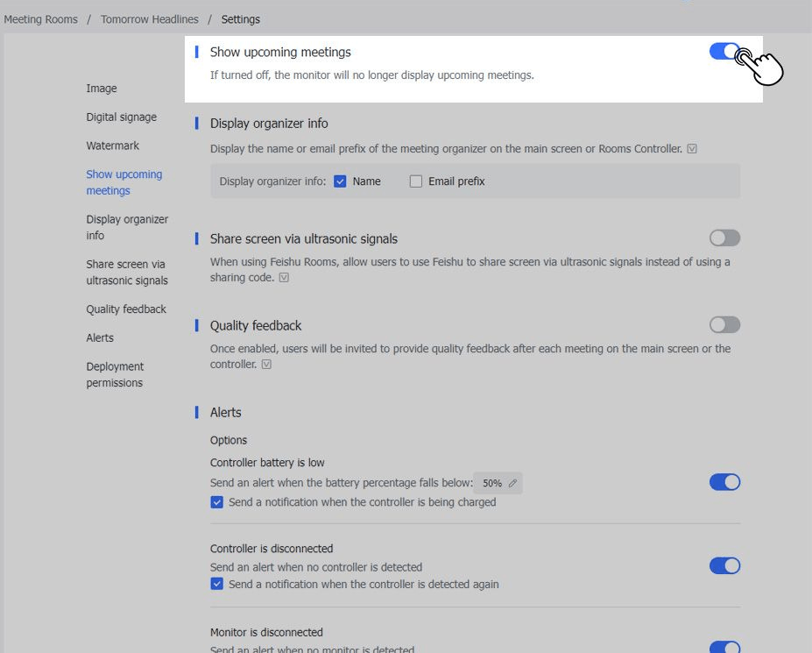
Task: Open the Tomorrow Headlines breadcrumb link
Action: 149,18
